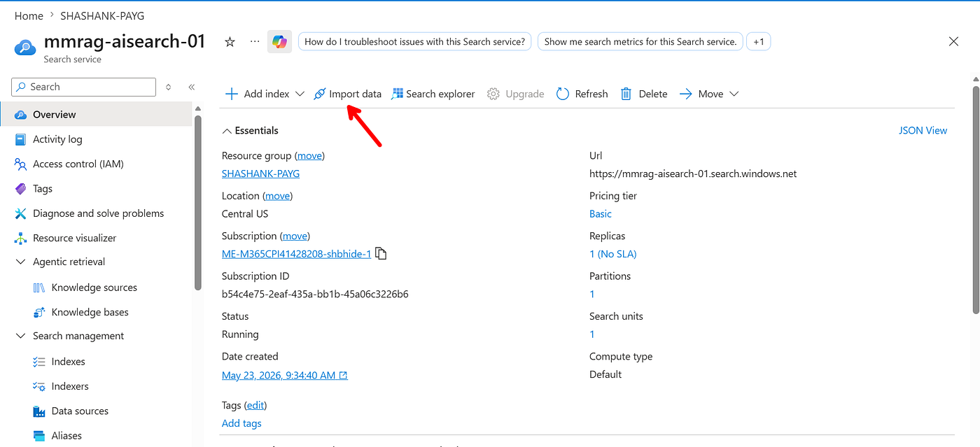
Task: Collapse the sidebar with double-chevron icon
Action: [x=191, y=87]
